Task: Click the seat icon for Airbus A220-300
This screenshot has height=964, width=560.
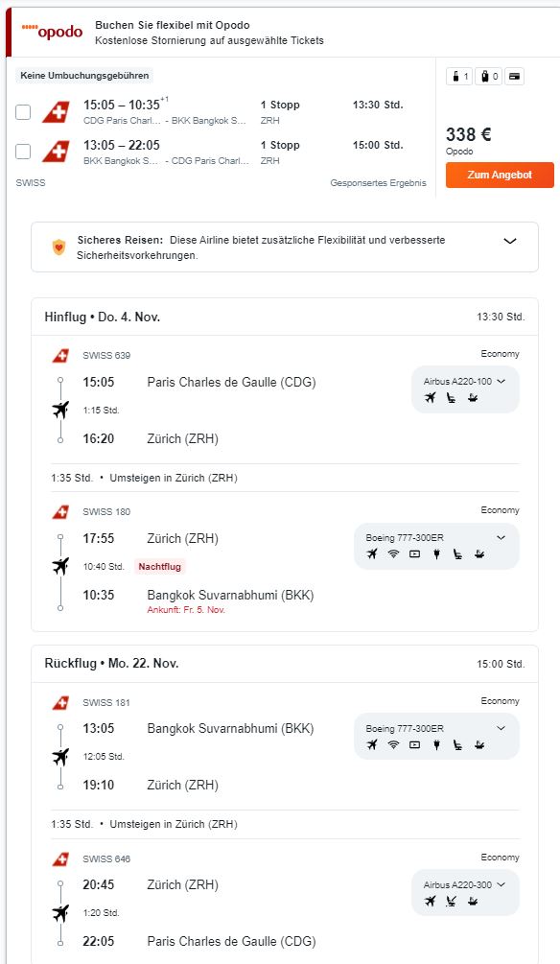Action: [452, 902]
